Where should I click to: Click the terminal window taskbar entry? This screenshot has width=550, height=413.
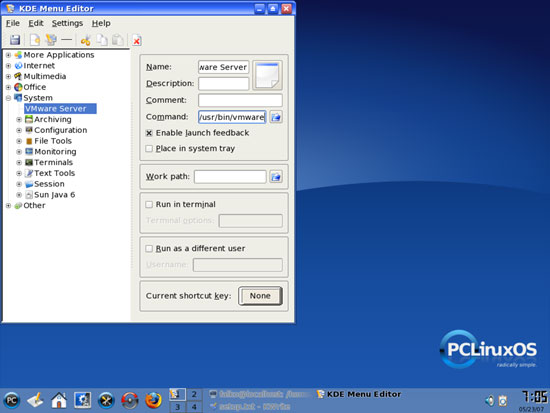[260, 394]
